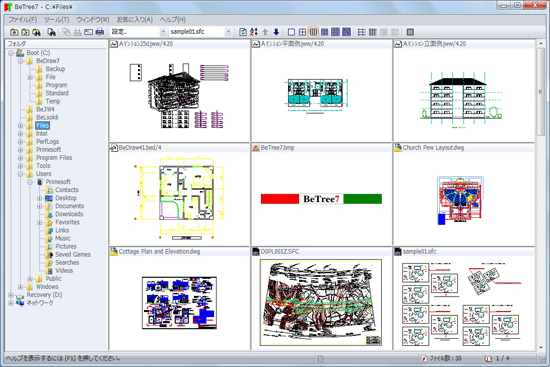Viewport: 550px width, 367px height.
Task: Switch to four-pane grid layout
Action: 302,32
